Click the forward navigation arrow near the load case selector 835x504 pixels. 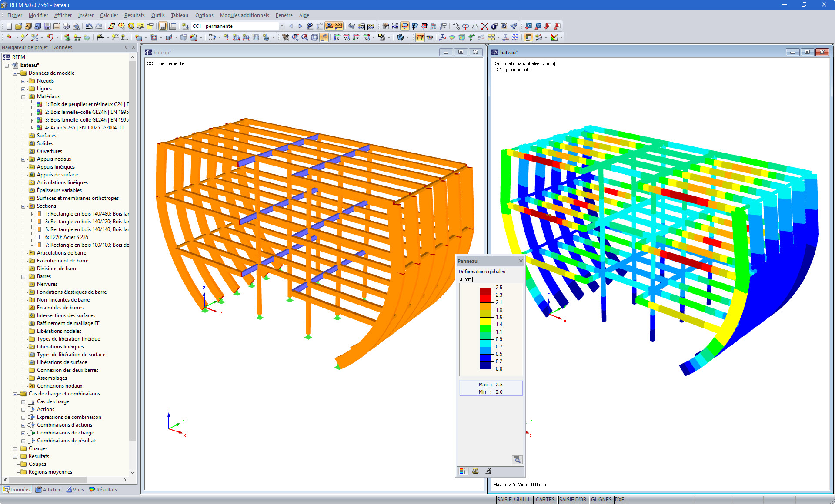point(300,26)
